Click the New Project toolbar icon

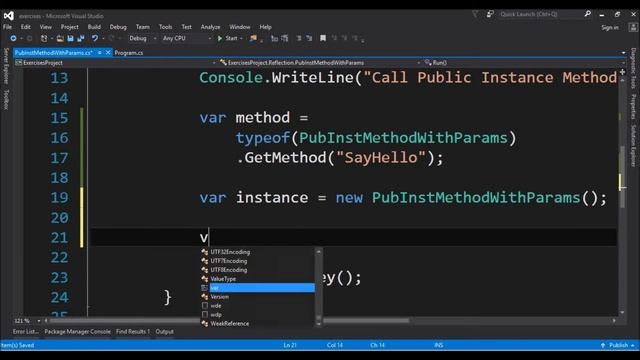[44, 38]
